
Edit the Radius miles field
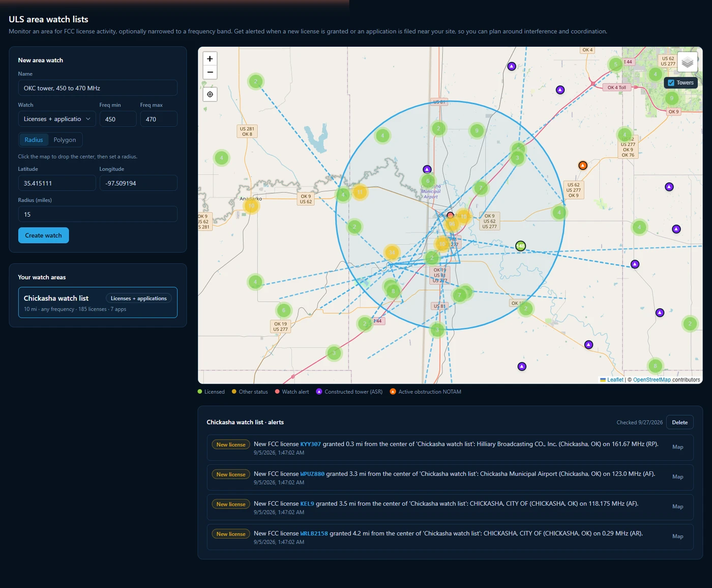point(98,214)
